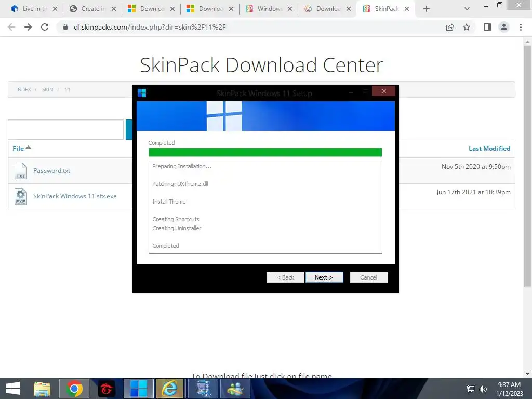Cancel the SkinPack Windows 11 setup
Screen dimensions: 532x399
click(x=369, y=277)
